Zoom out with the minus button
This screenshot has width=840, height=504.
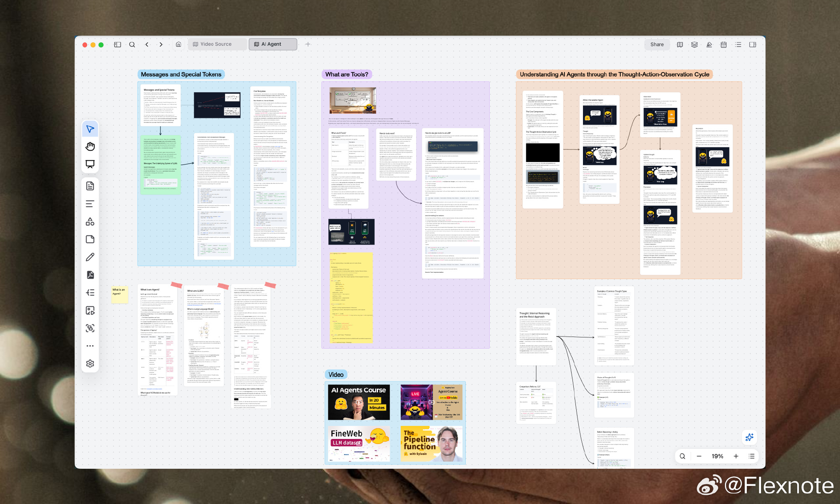tap(699, 456)
